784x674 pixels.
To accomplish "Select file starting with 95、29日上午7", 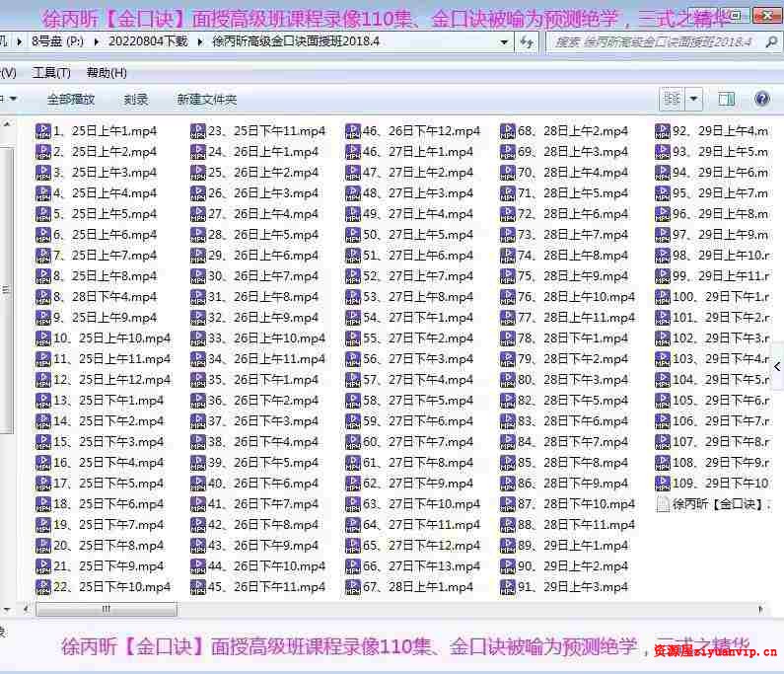I will pos(721,193).
